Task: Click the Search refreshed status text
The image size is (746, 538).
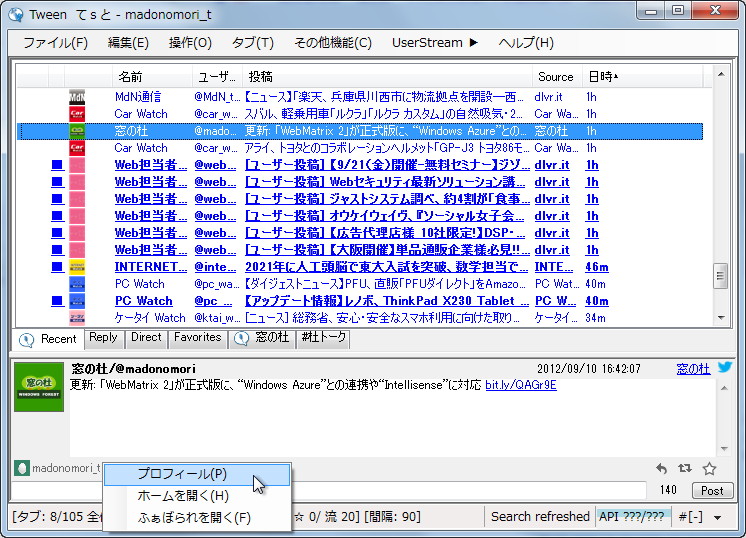Action: click(x=540, y=517)
